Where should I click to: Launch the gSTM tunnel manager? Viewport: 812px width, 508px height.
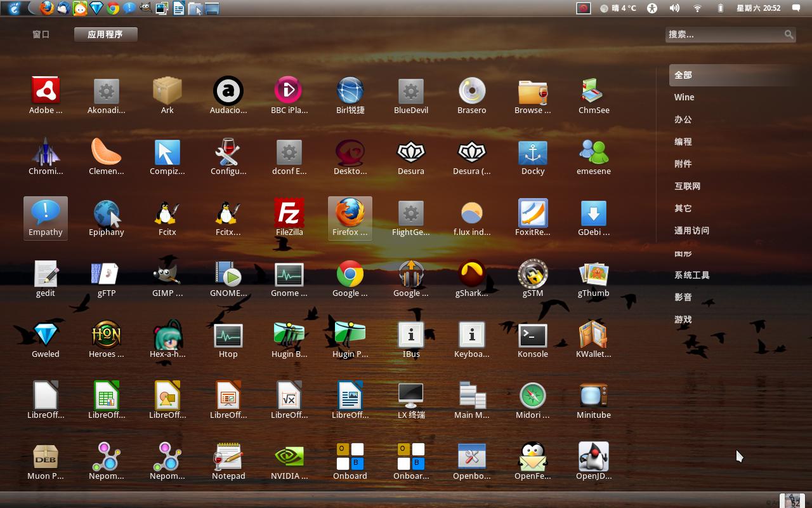click(533, 274)
